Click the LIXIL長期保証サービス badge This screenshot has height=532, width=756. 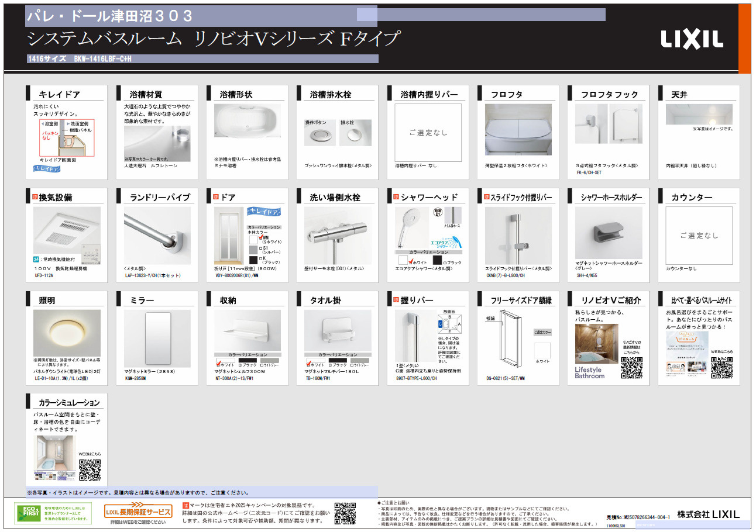tap(138, 512)
